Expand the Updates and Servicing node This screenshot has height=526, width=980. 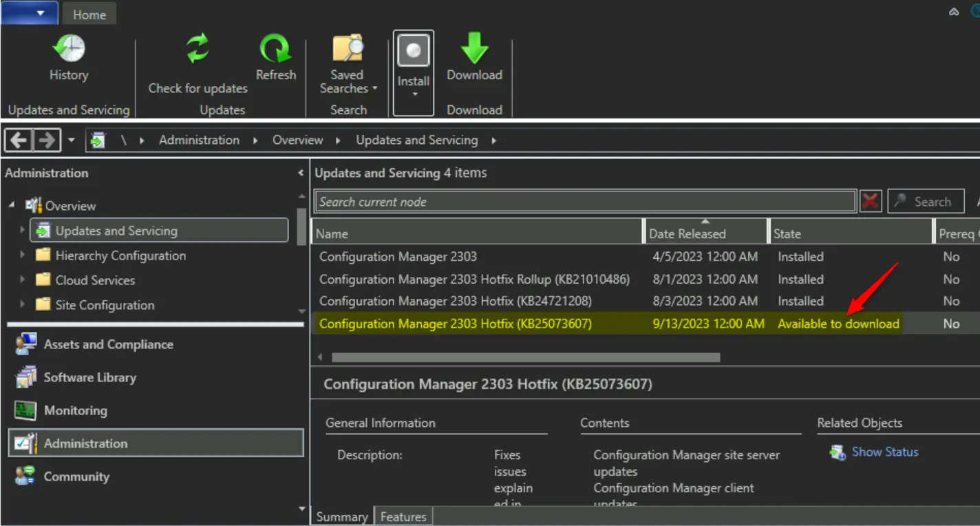23,231
